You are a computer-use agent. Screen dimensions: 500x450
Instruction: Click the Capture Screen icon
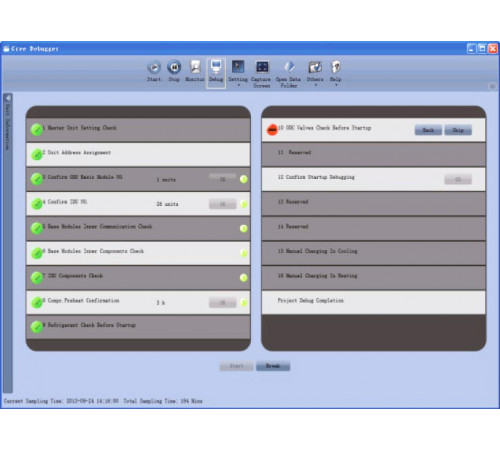(x=262, y=68)
